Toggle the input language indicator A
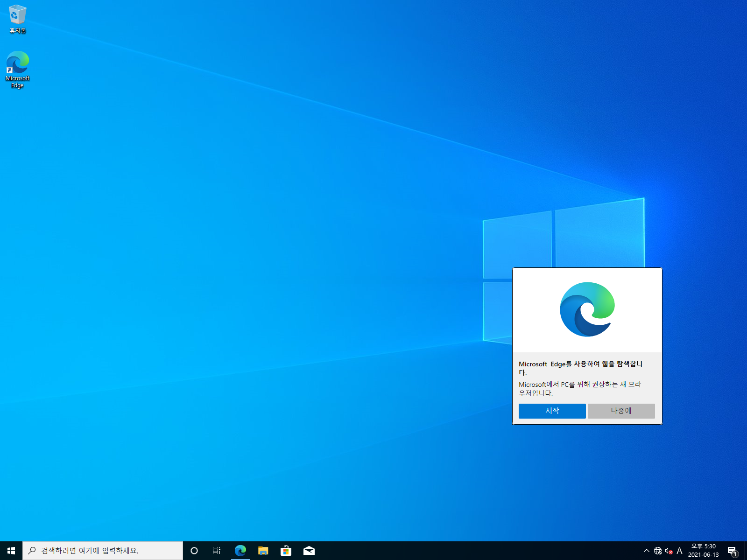747x560 pixels. coord(679,551)
